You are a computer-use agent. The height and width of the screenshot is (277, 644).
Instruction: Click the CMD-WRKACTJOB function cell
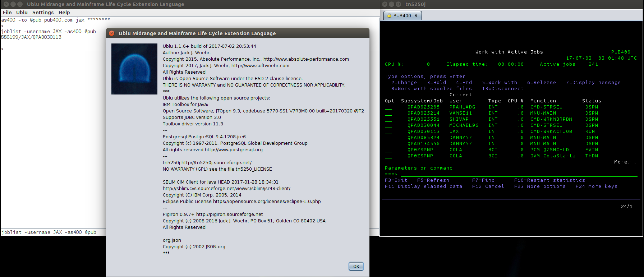click(x=551, y=131)
